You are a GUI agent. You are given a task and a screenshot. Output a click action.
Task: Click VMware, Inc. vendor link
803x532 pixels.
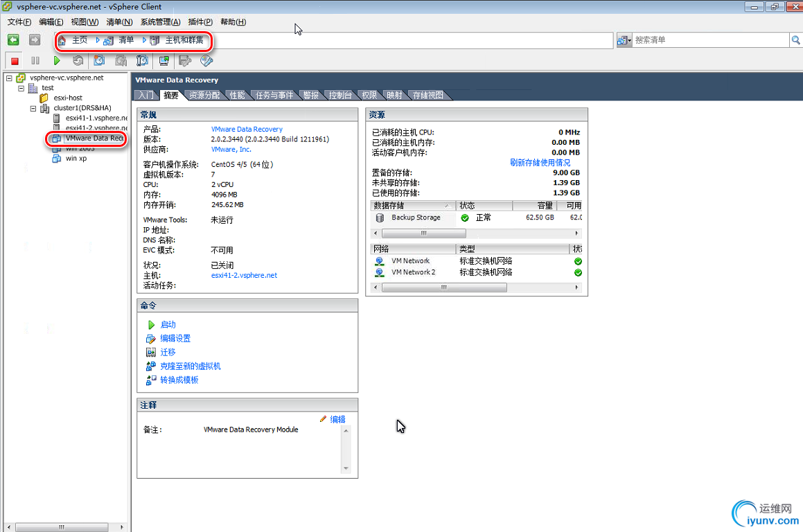231,150
